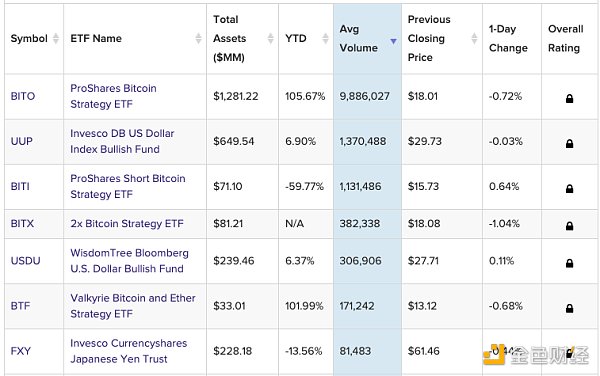Sort table by YTD arrows
This screenshot has width=600, height=376.
(325, 38)
